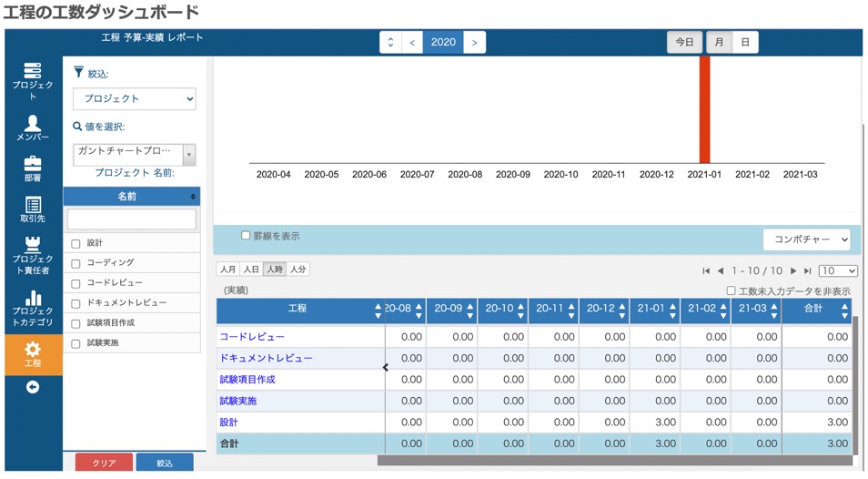Open the コードレビュー process link
Viewport: 868px width, 479px height.
pyautogui.click(x=252, y=337)
